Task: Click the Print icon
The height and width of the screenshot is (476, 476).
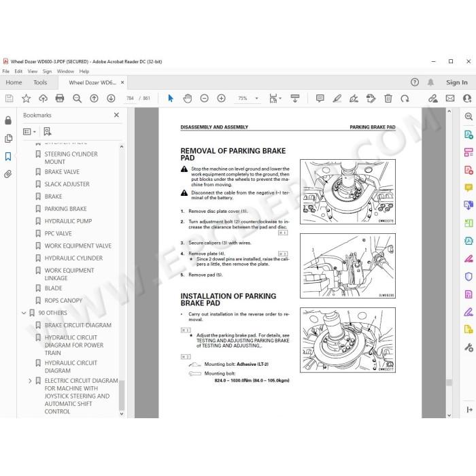Action: pos(60,99)
